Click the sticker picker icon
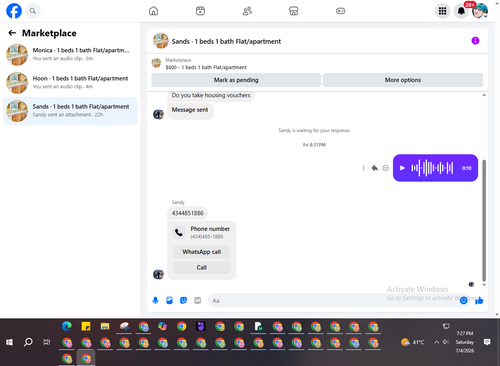 pos(183,301)
